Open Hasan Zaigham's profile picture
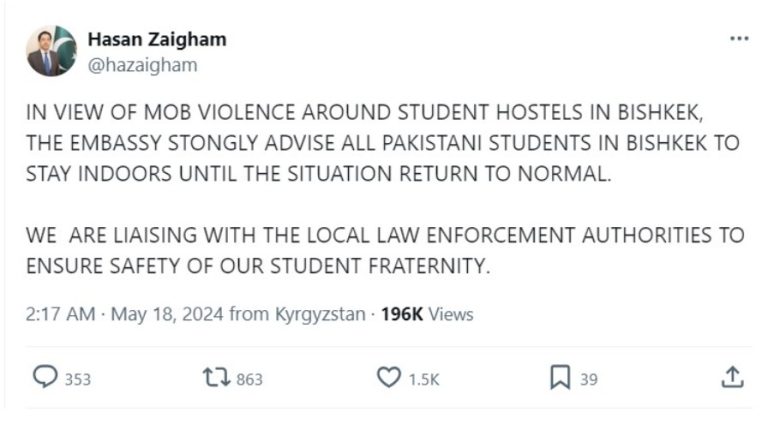Viewport: 768px width, 424px height. point(51,51)
